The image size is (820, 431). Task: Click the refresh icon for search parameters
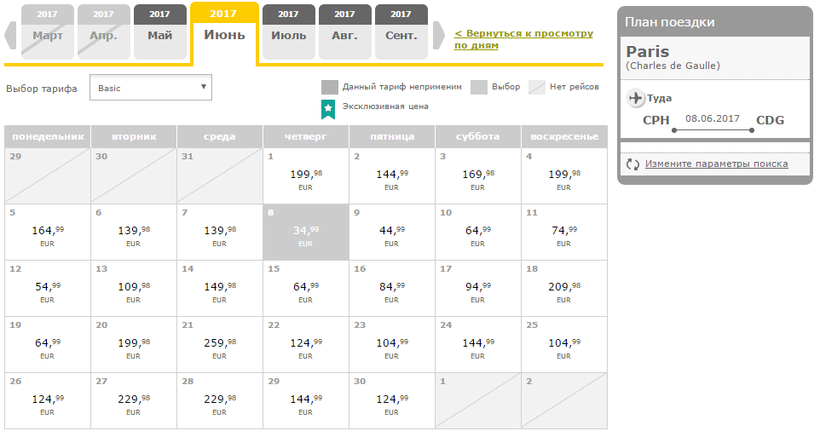[x=632, y=164]
